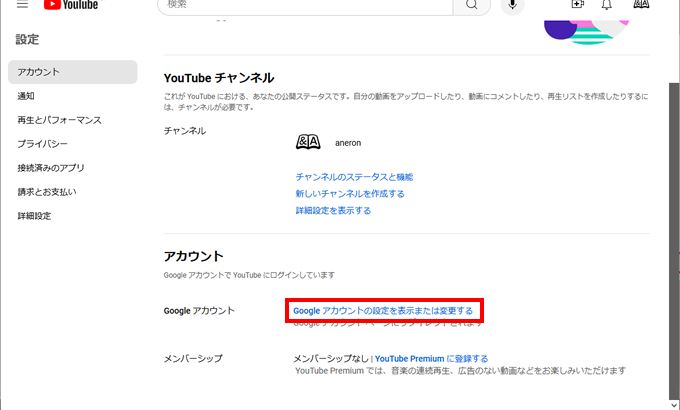Open Google アカウントの設定を表示または変更する link
This screenshot has width=680, height=410.
point(383,311)
